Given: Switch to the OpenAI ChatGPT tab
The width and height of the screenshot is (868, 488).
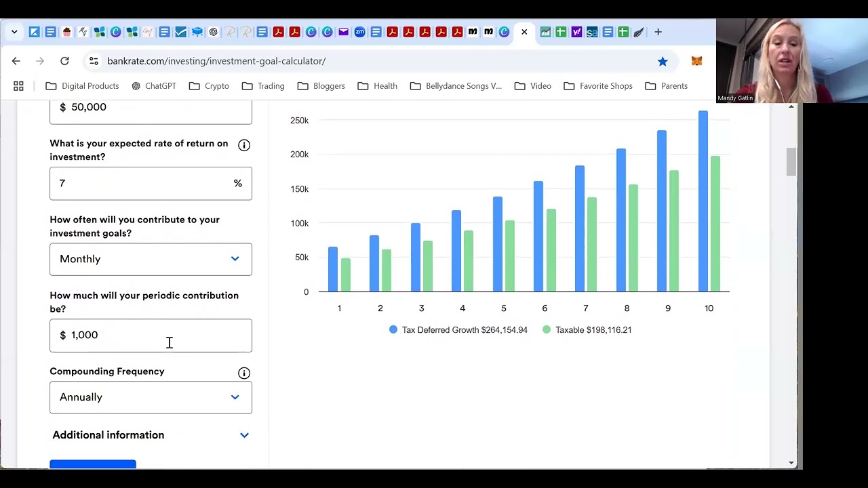Looking at the screenshot, I should [x=213, y=32].
